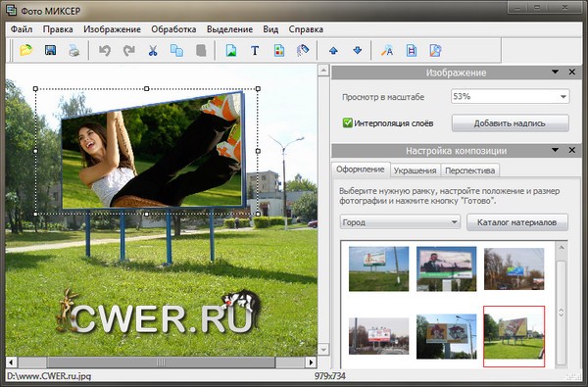This screenshot has width=588, height=387.
Task: Undo last action with the toolbar arrow
Action: pyautogui.click(x=105, y=50)
